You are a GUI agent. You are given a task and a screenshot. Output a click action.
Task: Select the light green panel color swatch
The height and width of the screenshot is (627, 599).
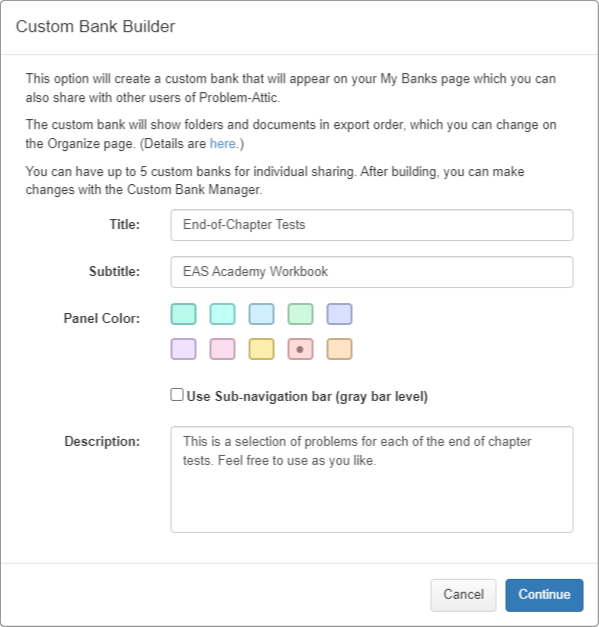pyautogui.click(x=300, y=314)
